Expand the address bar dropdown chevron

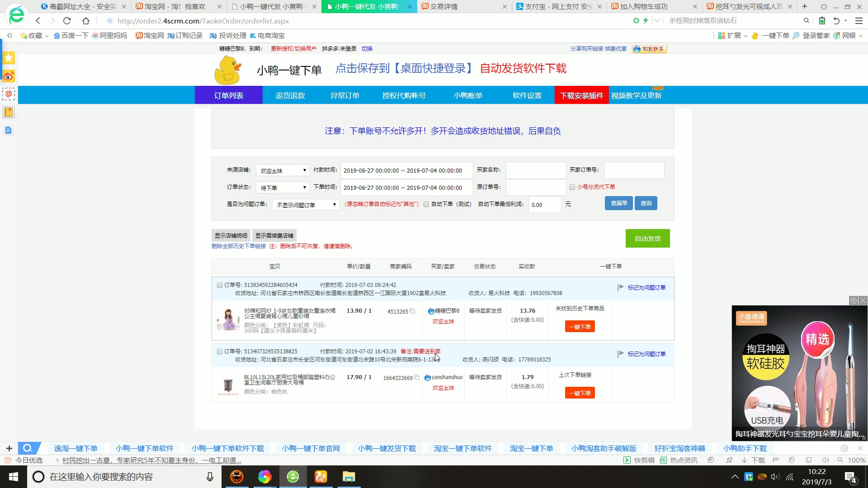tap(657, 21)
